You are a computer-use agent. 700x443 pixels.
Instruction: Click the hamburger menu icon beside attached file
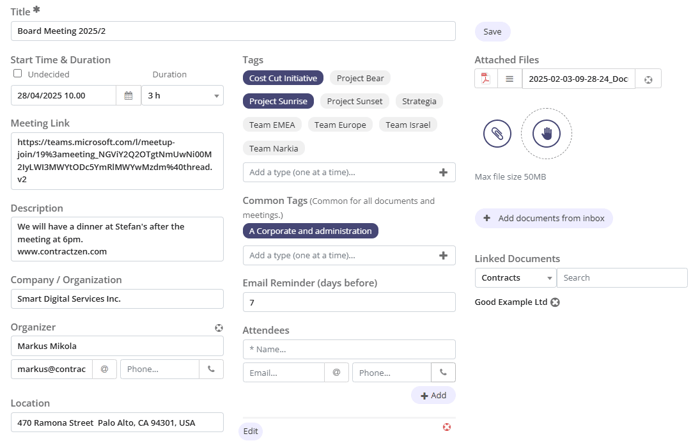pos(509,79)
